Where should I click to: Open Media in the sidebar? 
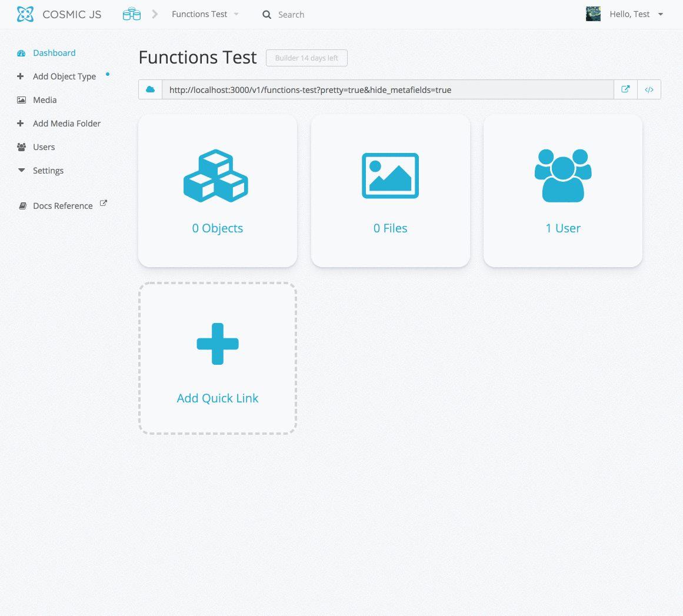tap(45, 100)
